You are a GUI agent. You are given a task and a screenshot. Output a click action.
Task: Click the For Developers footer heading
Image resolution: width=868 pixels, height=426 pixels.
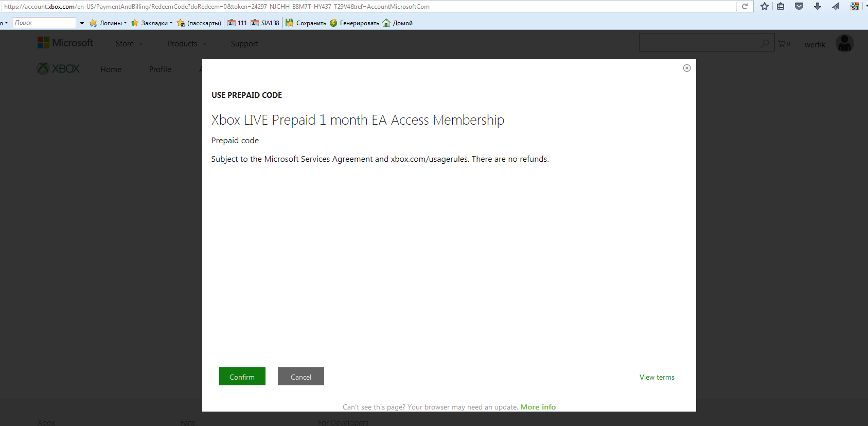click(343, 422)
